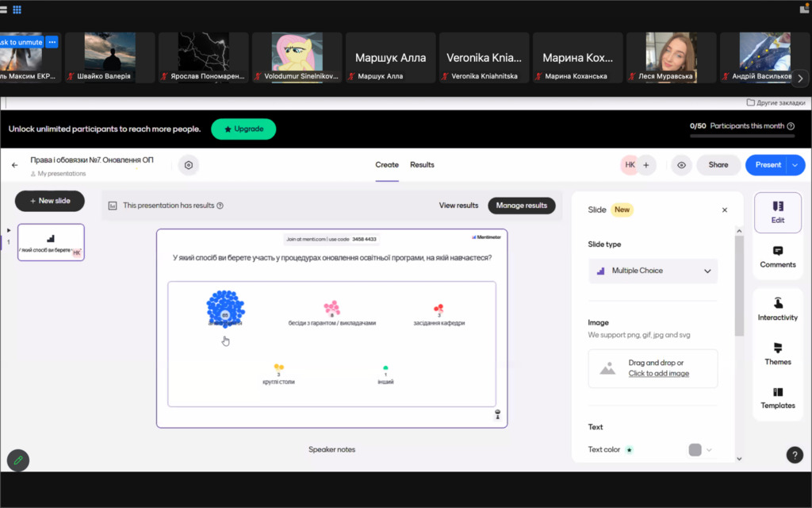The height and width of the screenshot is (508, 812).
Task: Open the Themes panel
Action: (777, 353)
